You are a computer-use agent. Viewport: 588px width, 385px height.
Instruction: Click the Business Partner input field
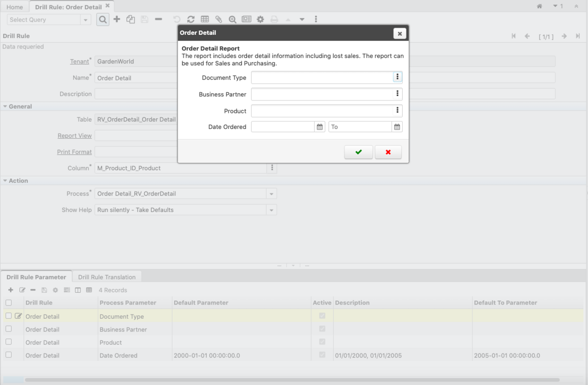click(321, 94)
